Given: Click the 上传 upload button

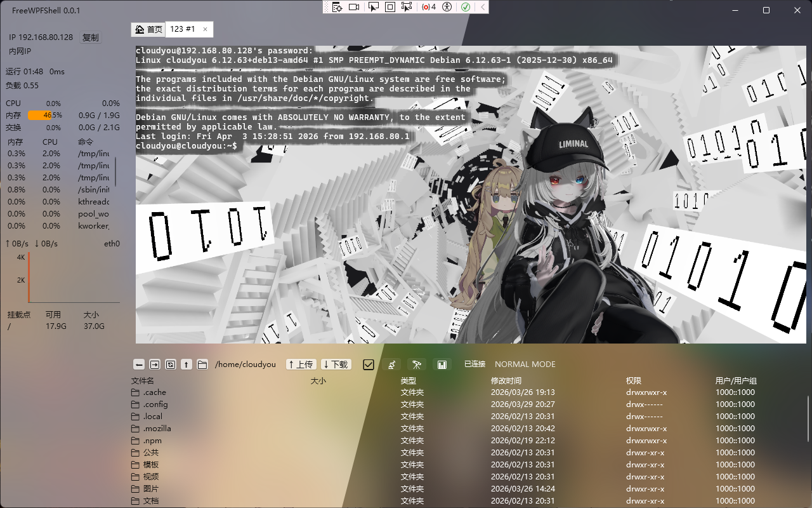Looking at the screenshot, I should [301, 364].
